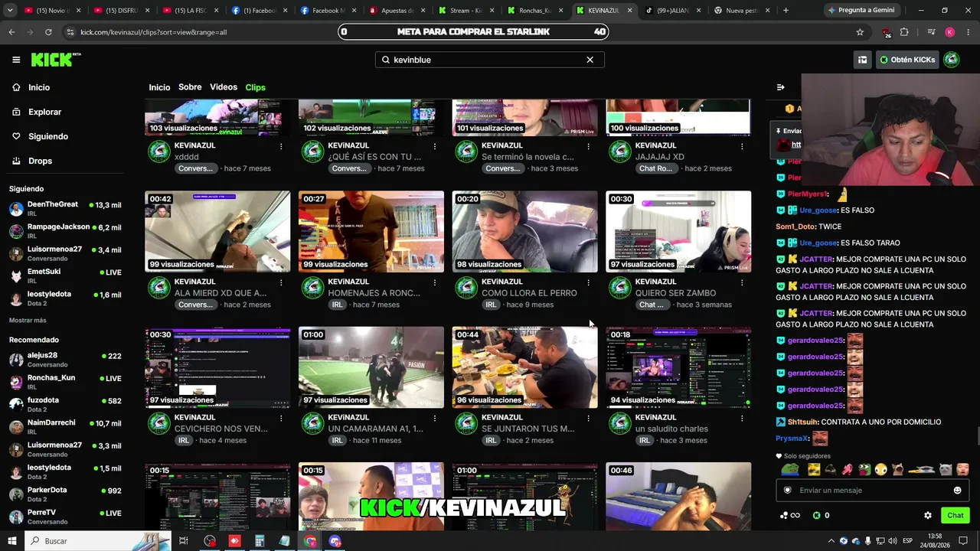Switch to the Videos tab

coord(224,87)
